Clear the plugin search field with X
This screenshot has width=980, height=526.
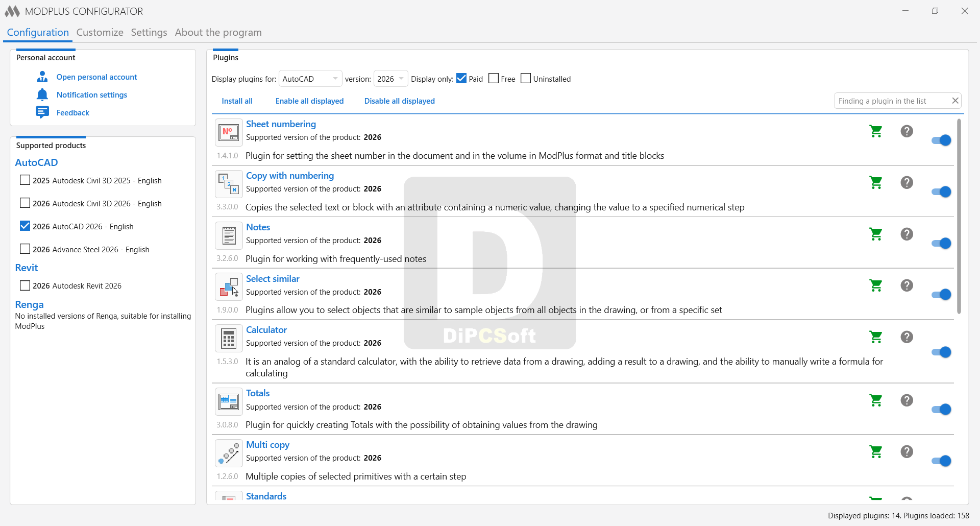click(955, 101)
